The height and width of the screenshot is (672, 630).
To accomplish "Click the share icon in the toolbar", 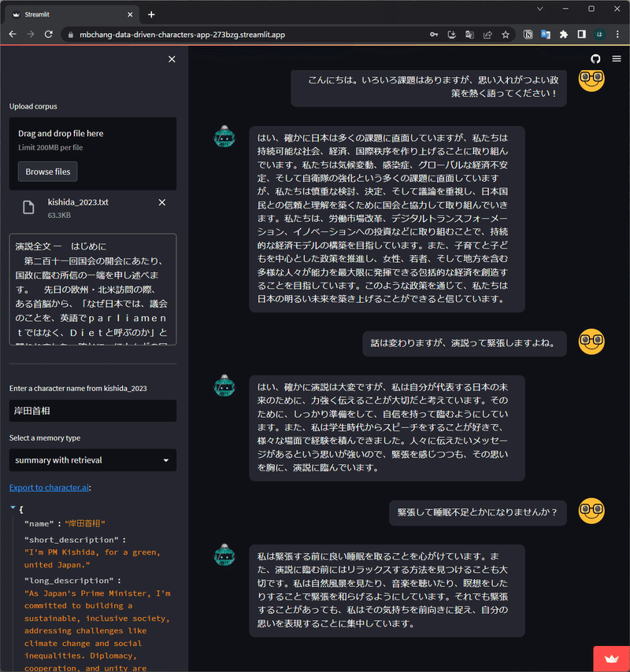I will tap(488, 35).
